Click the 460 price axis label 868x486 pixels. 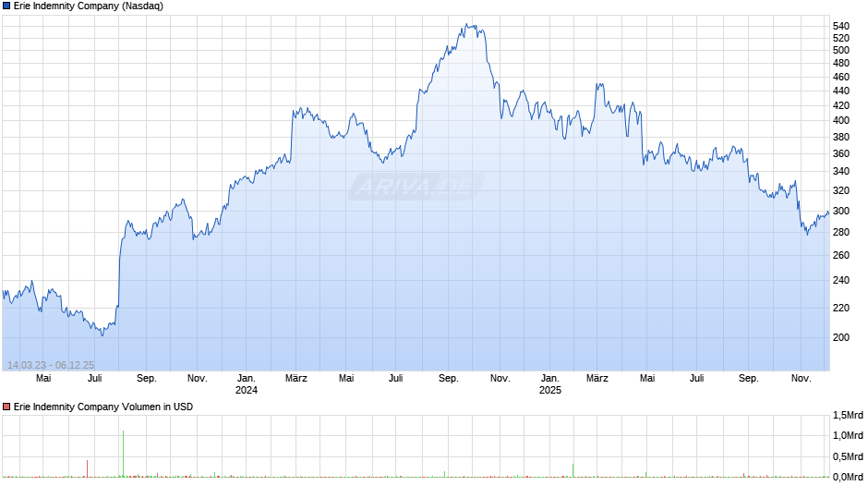(841, 77)
